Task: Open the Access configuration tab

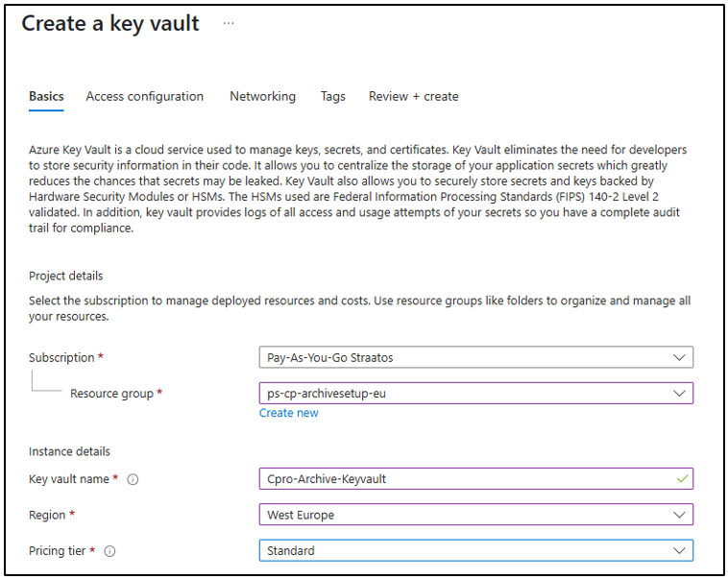Action: [x=144, y=96]
